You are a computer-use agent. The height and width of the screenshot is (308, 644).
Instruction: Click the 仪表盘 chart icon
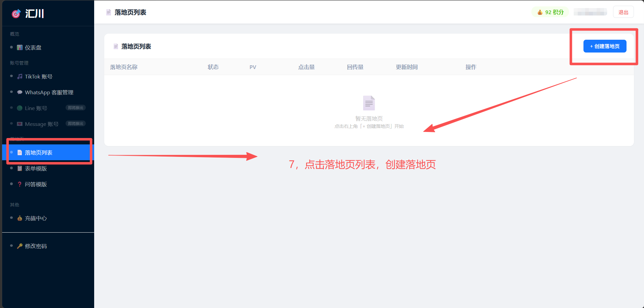(x=20, y=47)
